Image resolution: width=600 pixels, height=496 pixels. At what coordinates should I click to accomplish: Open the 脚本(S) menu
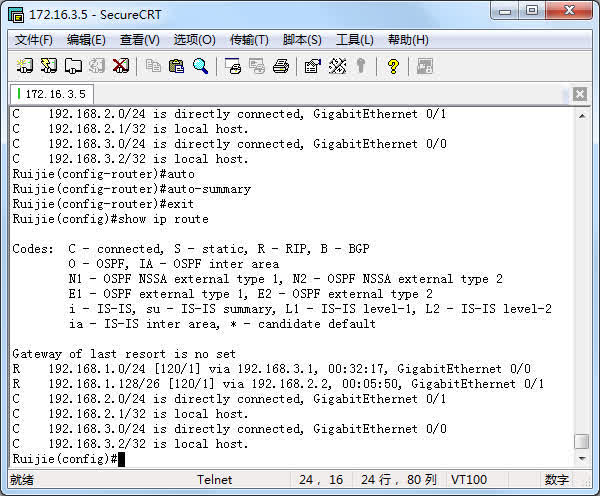coord(302,40)
